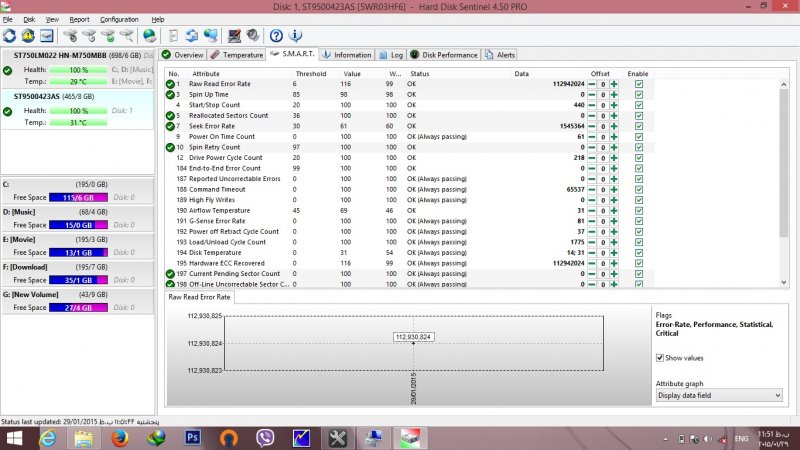Open the File menu
Viewport: 800px width, 450px height.
[x=8, y=19]
